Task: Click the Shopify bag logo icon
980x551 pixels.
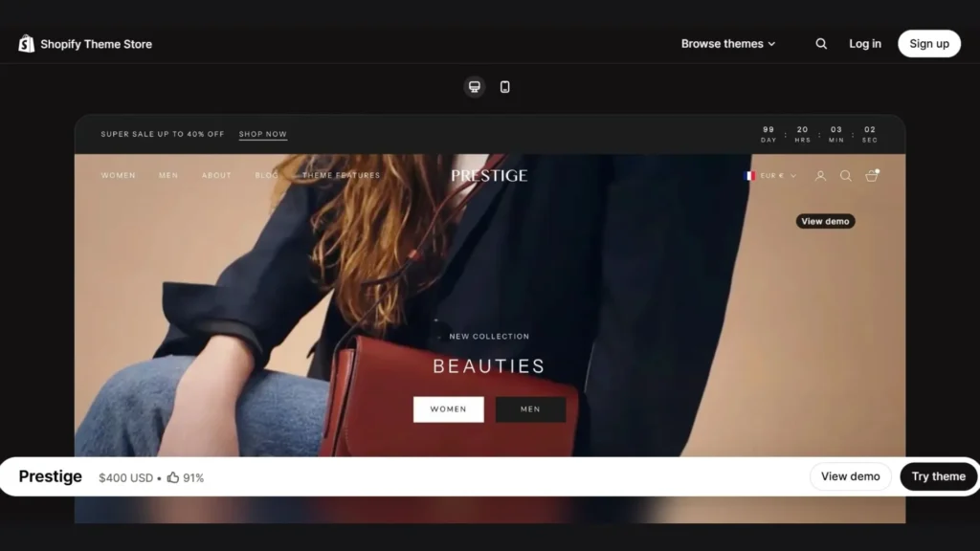Action: [x=26, y=44]
